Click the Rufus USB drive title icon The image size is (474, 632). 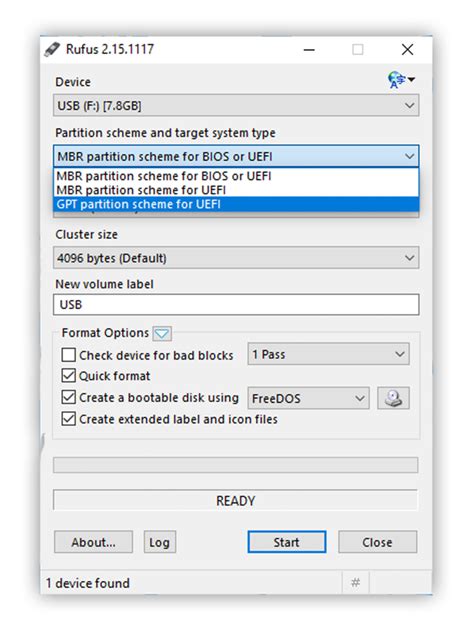52,50
